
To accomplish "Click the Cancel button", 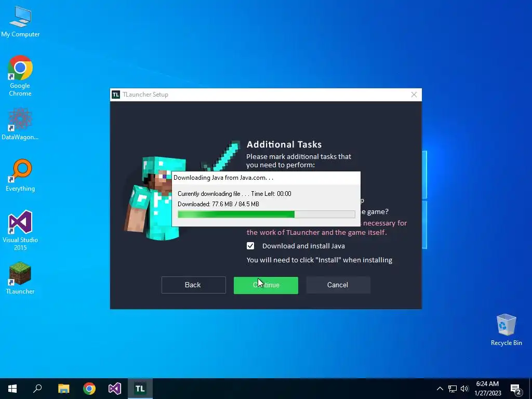I will [338, 285].
